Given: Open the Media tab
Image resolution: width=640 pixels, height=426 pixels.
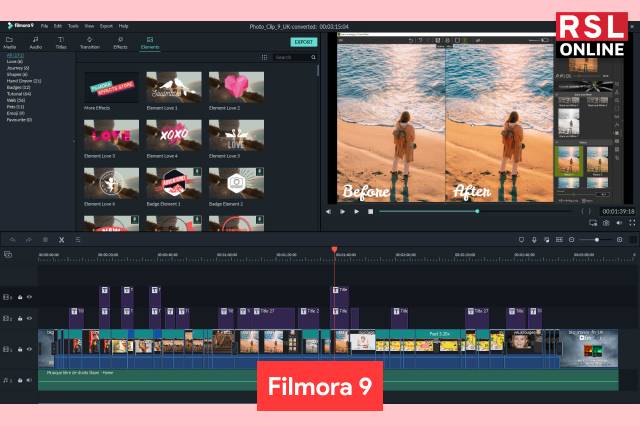Looking at the screenshot, I should pyautogui.click(x=9, y=43).
